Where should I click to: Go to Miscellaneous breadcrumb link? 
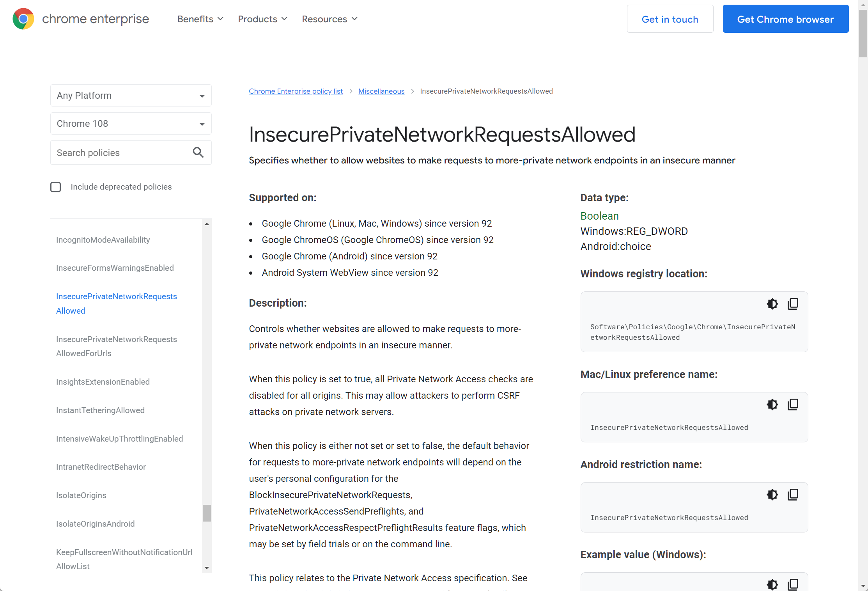[x=381, y=91]
